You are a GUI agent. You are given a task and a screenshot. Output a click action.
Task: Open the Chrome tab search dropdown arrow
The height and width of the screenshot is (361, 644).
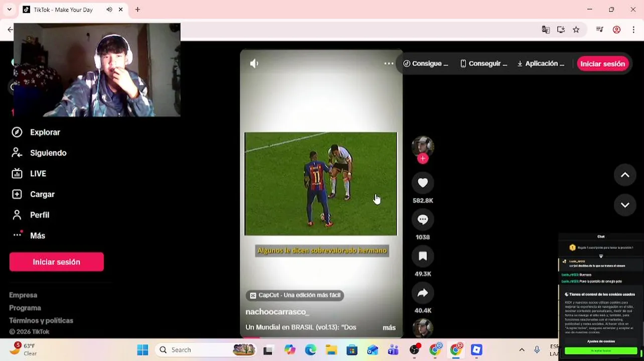[x=9, y=10]
